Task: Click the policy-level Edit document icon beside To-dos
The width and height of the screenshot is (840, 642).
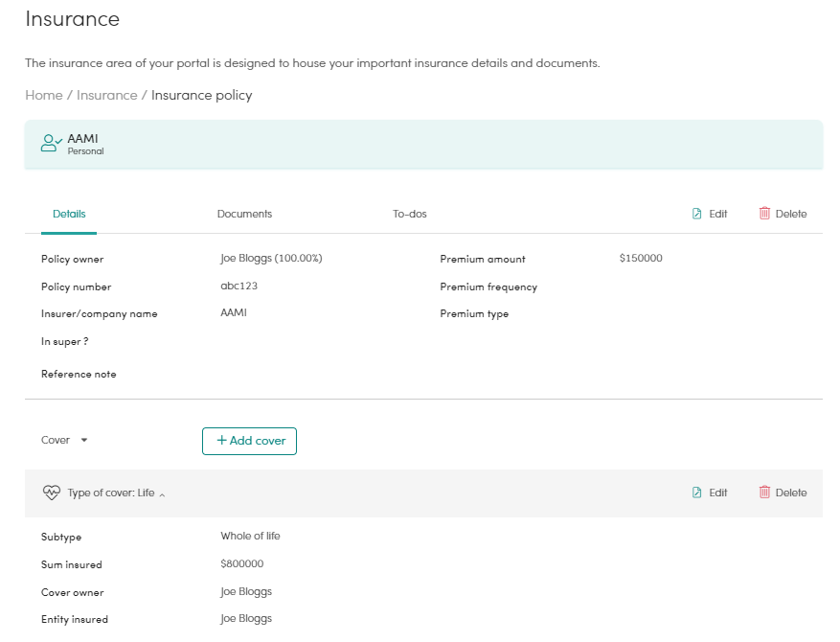Action: [696, 214]
